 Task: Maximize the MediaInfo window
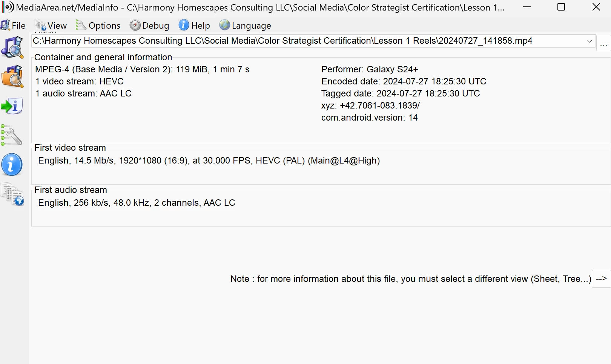pos(561,7)
